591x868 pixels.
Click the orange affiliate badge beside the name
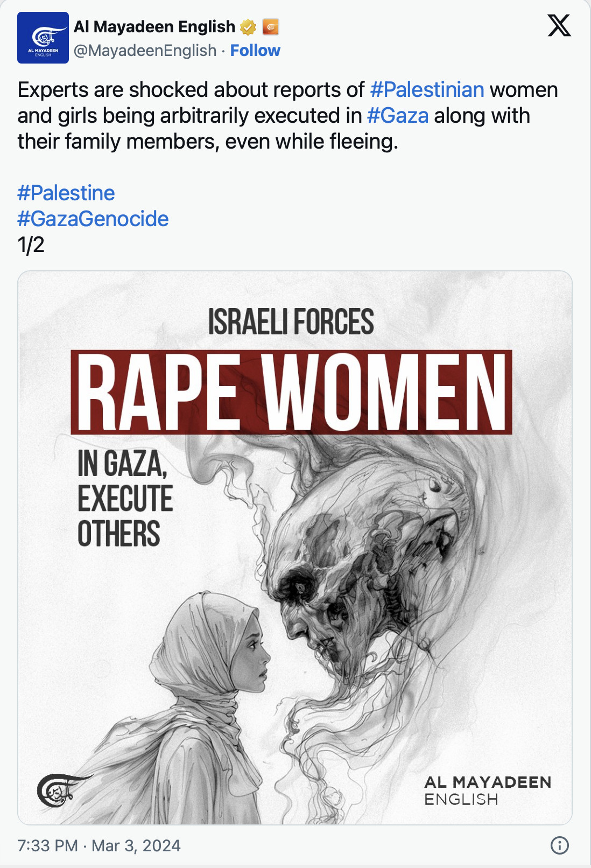(271, 26)
